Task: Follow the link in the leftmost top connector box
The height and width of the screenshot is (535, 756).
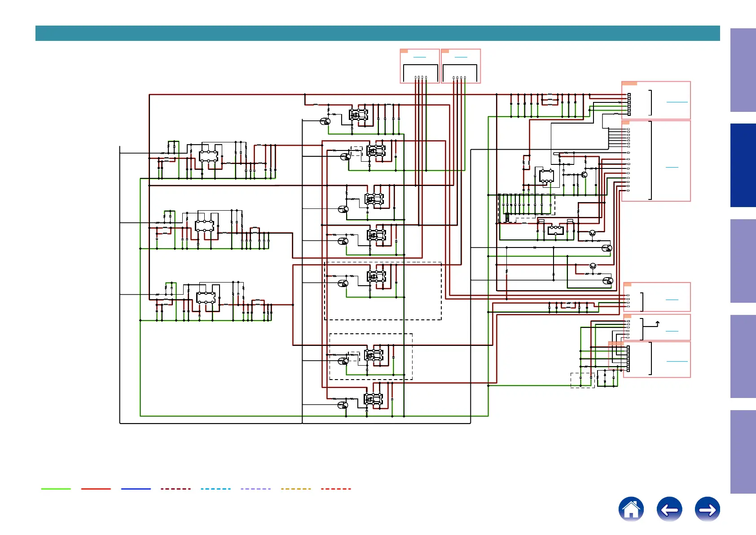Action: [419, 57]
